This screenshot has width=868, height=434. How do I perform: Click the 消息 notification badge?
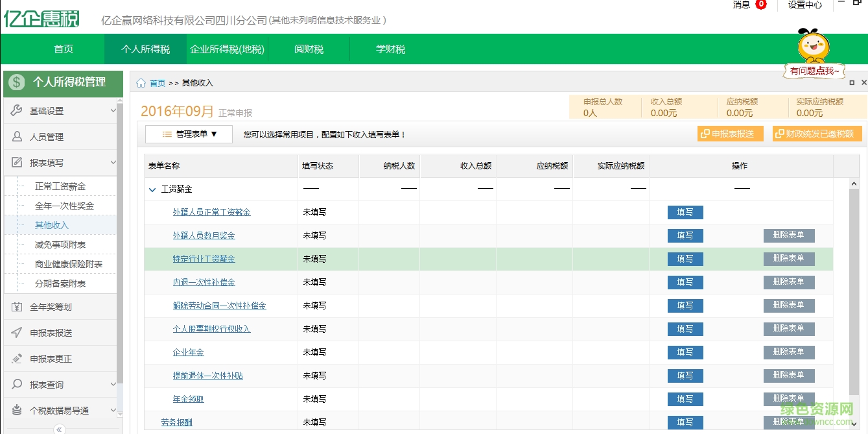coord(760,5)
